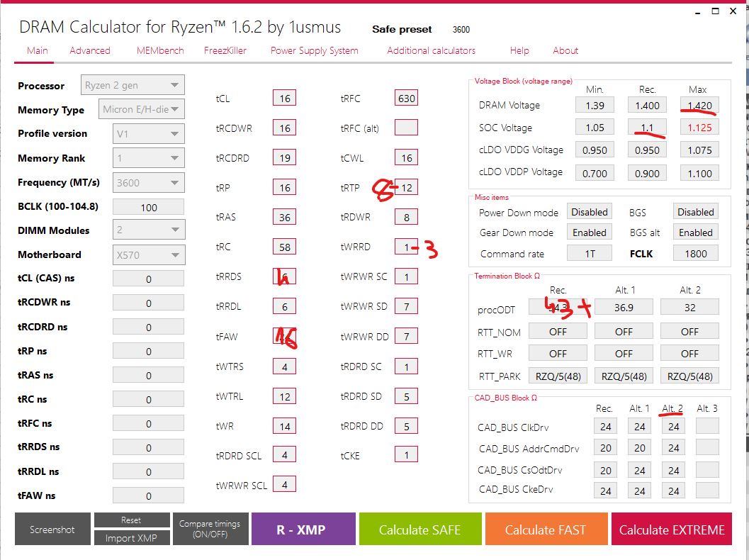Click the tCL (CAS) ns field
This screenshot has width=749, height=560.
pos(149,279)
